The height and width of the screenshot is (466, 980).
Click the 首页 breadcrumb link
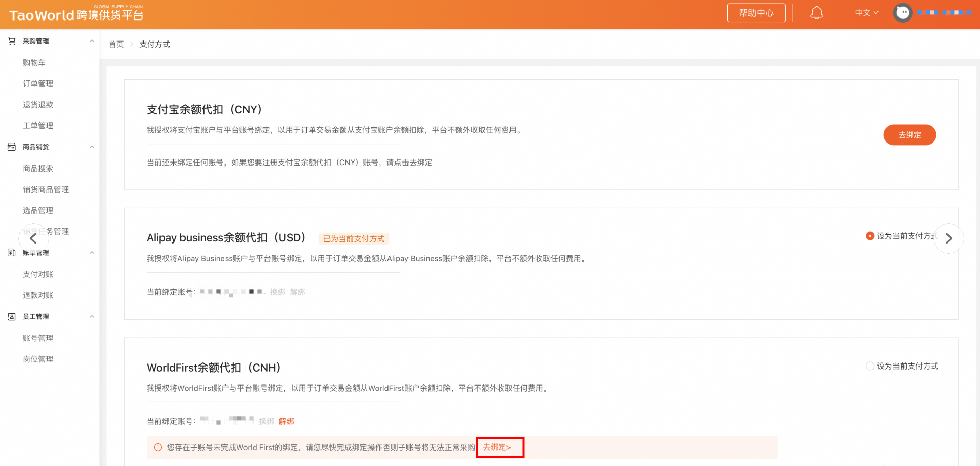pyautogui.click(x=116, y=44)
